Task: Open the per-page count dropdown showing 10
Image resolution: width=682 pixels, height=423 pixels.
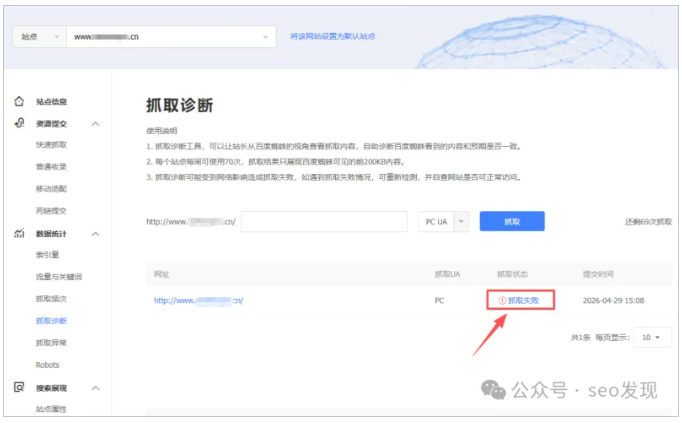Action: tap(652, 337)
